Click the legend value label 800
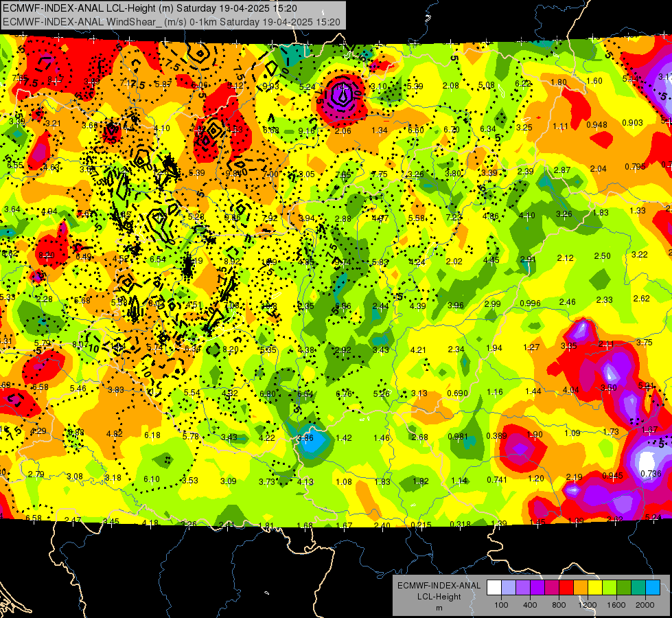This screenshot has width=672, height=618. coord(559,605)
